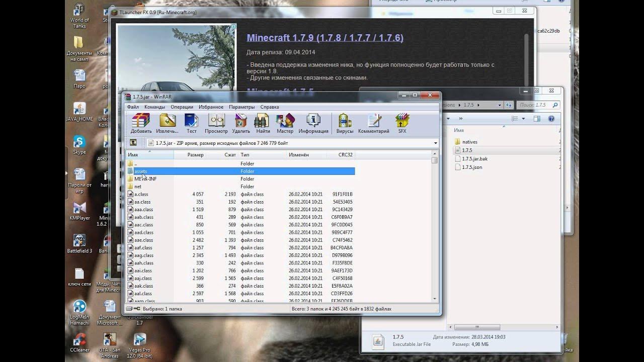
Task: Select the JAVA_HOME desktop icon
Action: pyautogui.click(x=79, y=112)
